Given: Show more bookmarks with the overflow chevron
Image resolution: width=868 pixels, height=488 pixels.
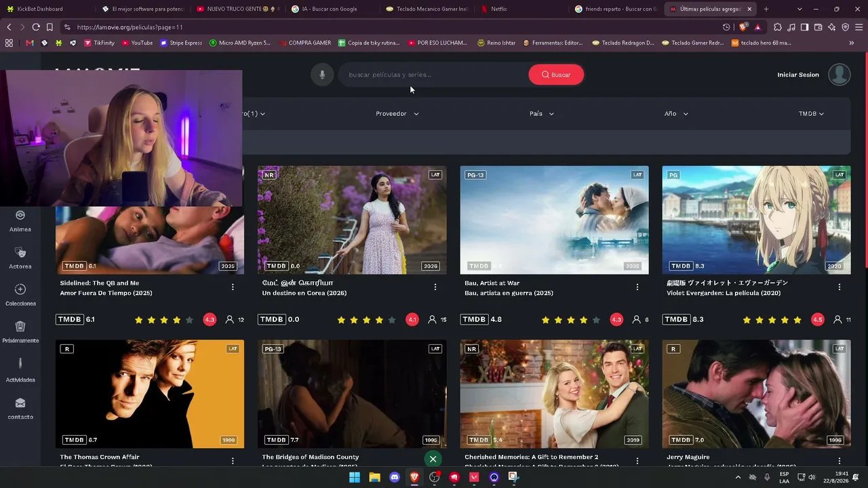Looking at the screenshot, I should click(x=851, y=43).
